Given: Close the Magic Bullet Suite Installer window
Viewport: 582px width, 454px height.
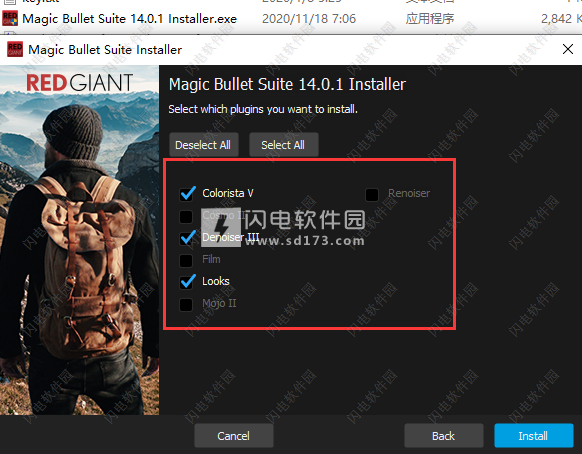Looking at the screenshot, I should (x=568, y=49).
